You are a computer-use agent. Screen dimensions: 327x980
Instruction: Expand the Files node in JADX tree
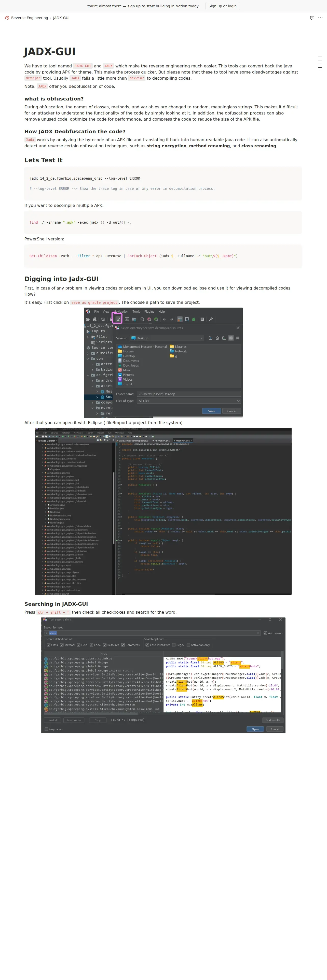(x=88, y=337)
